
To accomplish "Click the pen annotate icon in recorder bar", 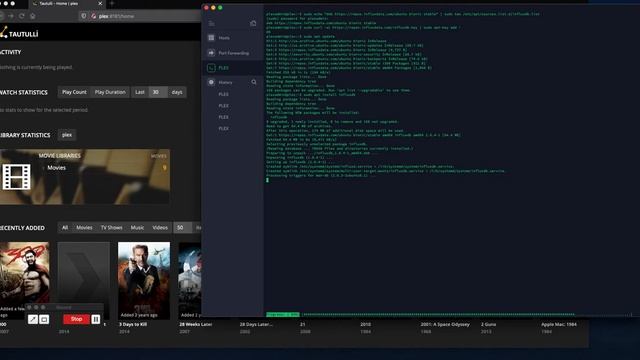I will point(33,319).
